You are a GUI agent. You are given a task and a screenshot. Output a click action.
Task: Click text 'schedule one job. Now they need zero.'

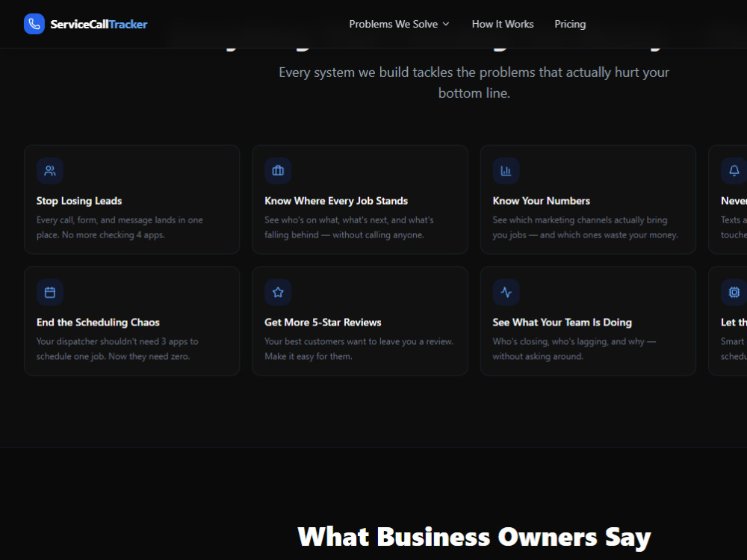113,356
